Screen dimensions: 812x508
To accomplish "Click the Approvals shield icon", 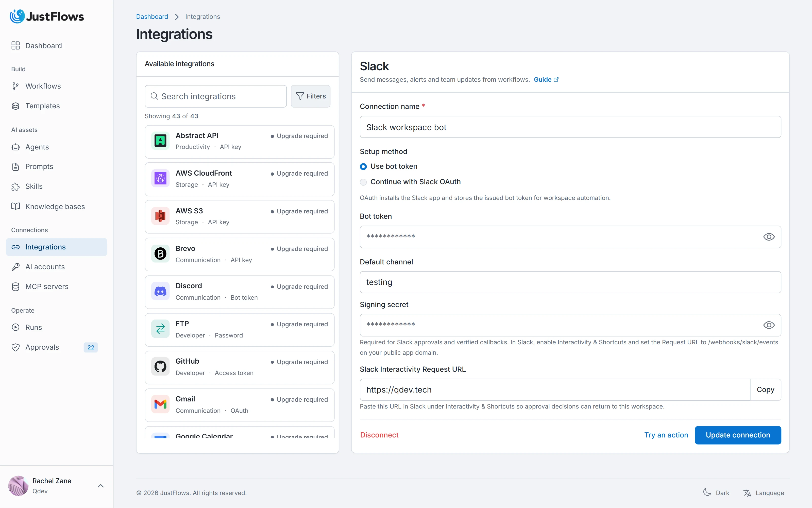I will click(15, 347).
